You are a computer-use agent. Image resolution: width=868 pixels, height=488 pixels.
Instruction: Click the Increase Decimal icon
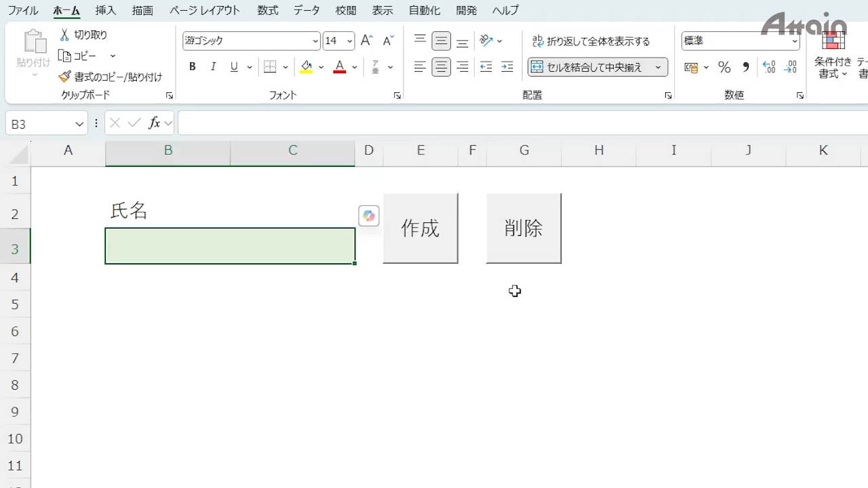769,67
